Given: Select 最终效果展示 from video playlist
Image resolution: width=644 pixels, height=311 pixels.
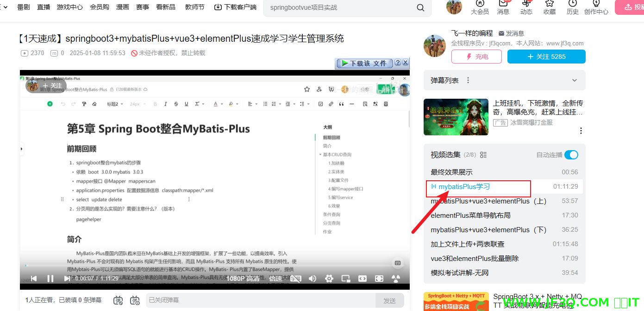Looking at the screenshot, I should [452, 172].
